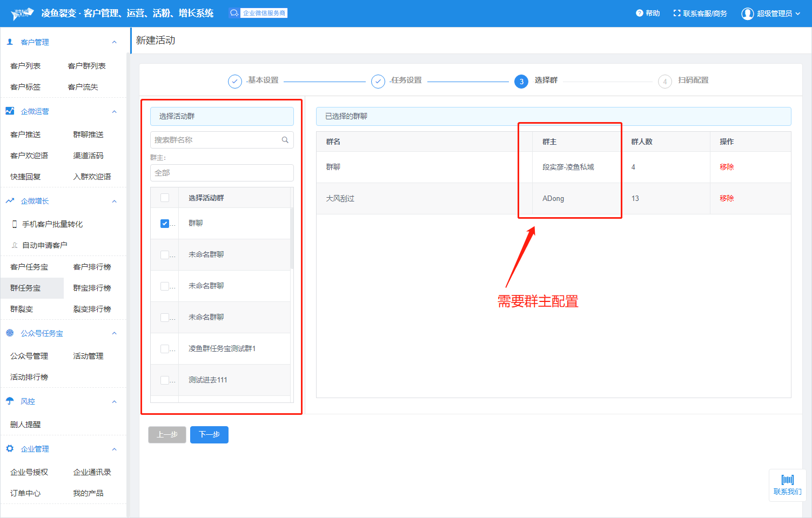The height and width of the screenshot is (518, 812).
Task: Open the 群主 dropdown showing 全部
Action: coord(222,173)
